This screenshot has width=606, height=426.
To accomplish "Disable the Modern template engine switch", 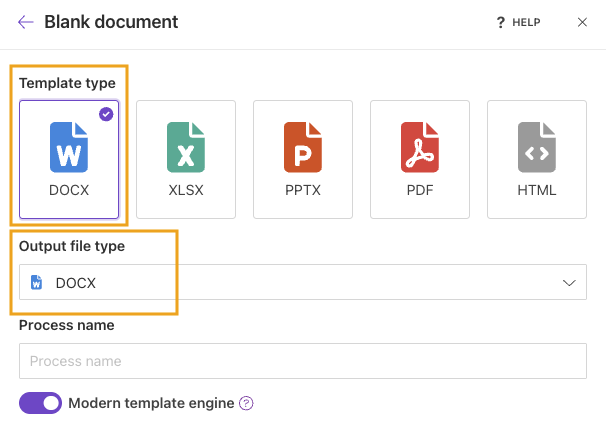I will pos(40,403).
